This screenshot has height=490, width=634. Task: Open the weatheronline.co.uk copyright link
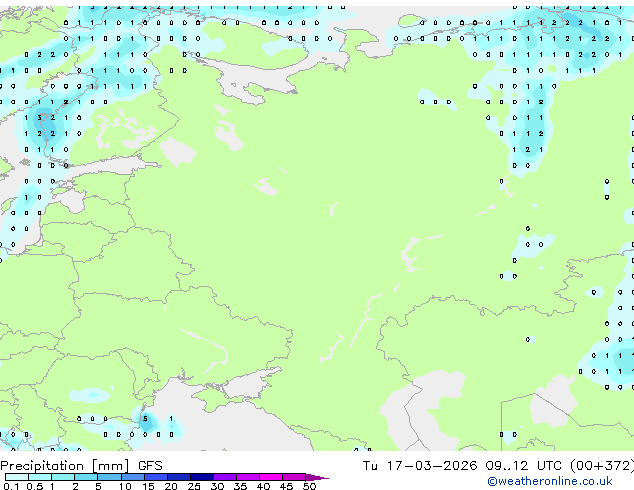coord(549,481)
